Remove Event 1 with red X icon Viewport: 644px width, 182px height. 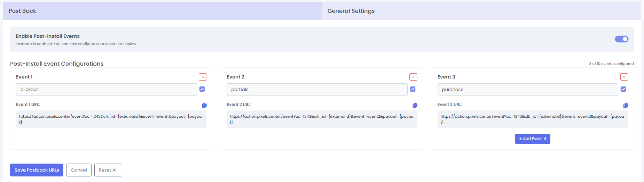pyautogui.click(x=203, y=77)
